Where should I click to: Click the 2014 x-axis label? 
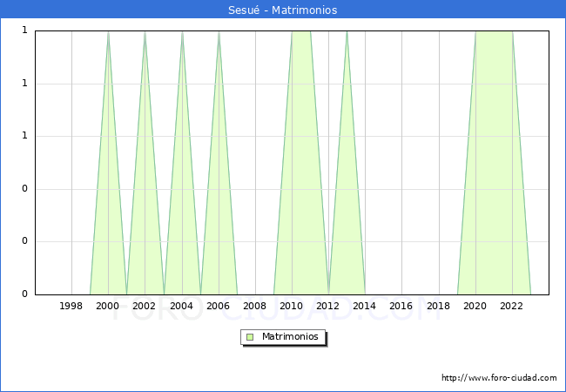(365, 306)
